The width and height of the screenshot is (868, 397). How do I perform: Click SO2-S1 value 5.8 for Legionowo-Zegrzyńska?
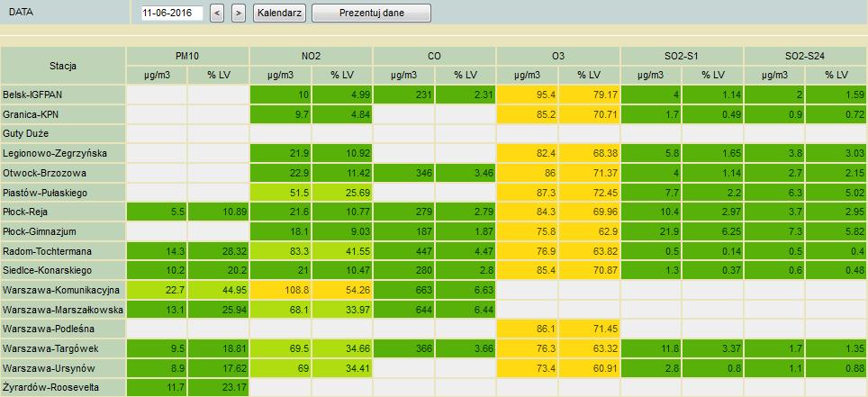(x=651, y=153)
